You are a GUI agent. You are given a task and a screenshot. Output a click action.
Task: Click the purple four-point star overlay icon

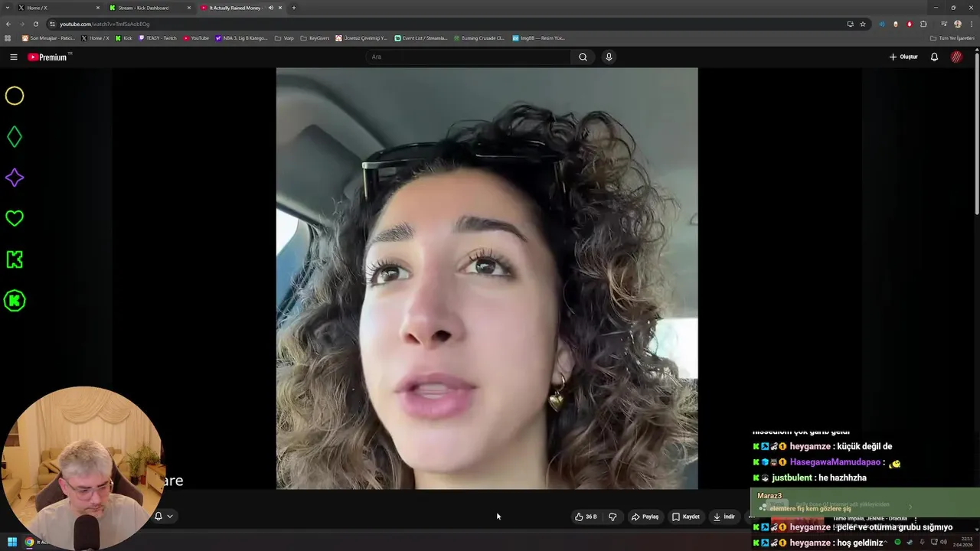(15, 178)
